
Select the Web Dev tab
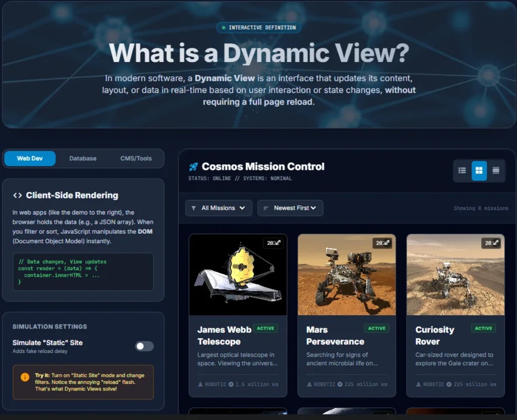click(30, 159)
